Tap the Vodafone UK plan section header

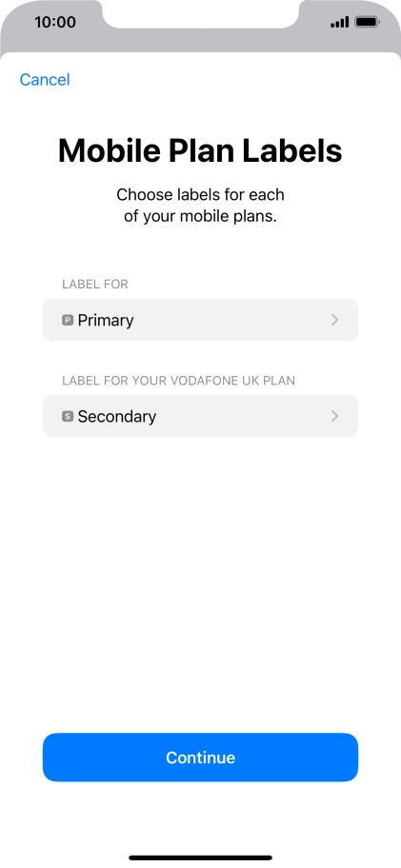pos(178,381)
